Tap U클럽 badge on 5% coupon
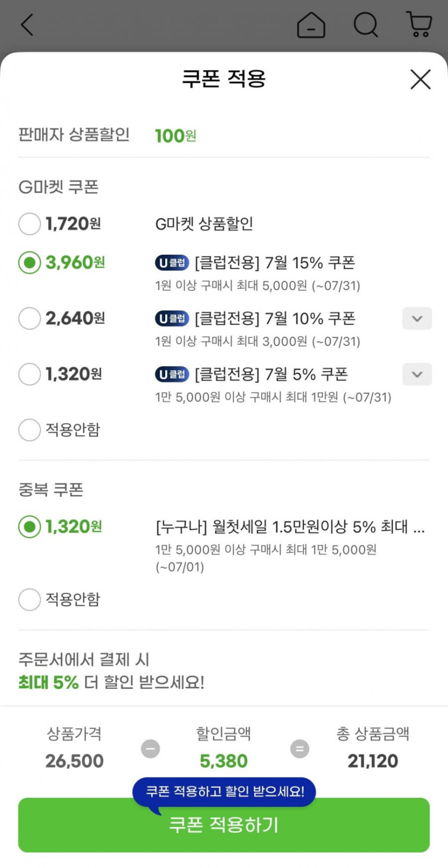This screenshot has width=448, height=868. [x=172, y=374]
